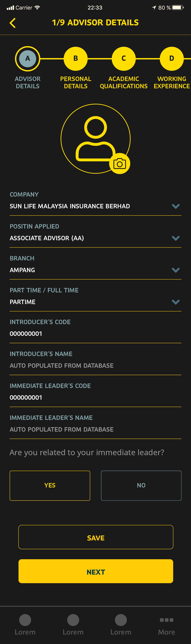Open step D Working Experience
The image size is (191, 644).
pos(171,59)
